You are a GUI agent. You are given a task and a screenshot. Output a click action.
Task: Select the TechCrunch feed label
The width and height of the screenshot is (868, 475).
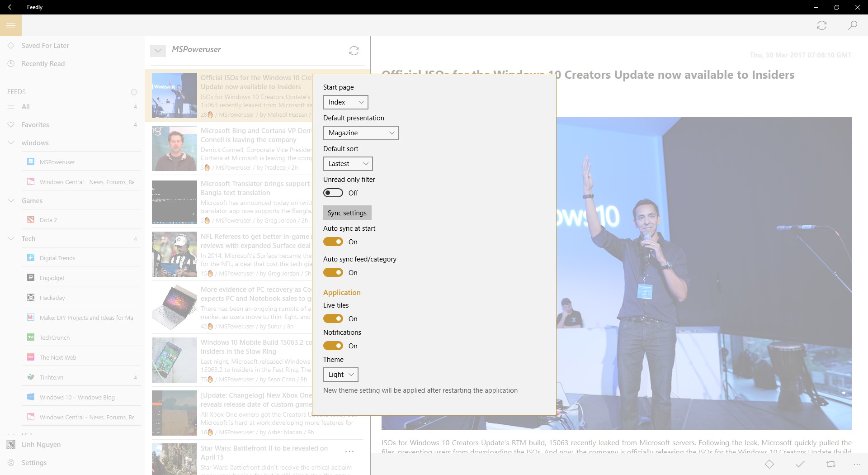point(55,337)
